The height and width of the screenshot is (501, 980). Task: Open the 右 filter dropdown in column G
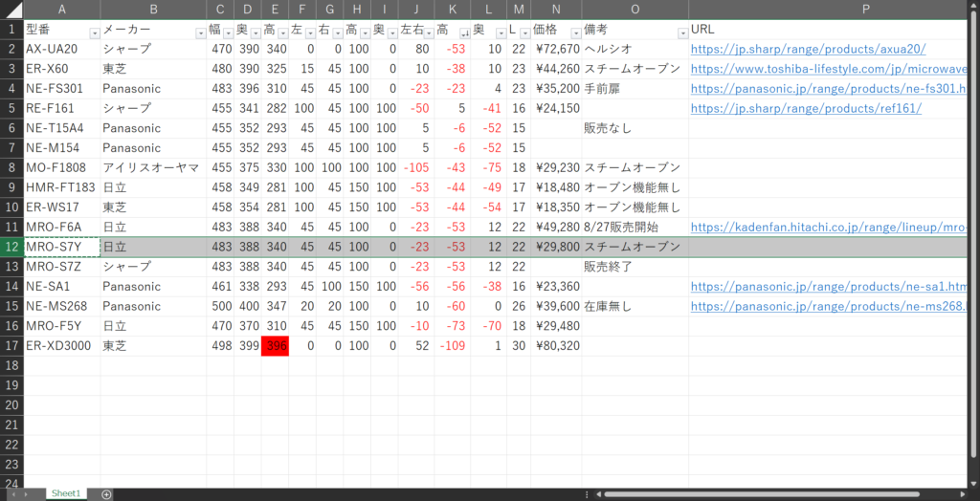tap(338, 33)
